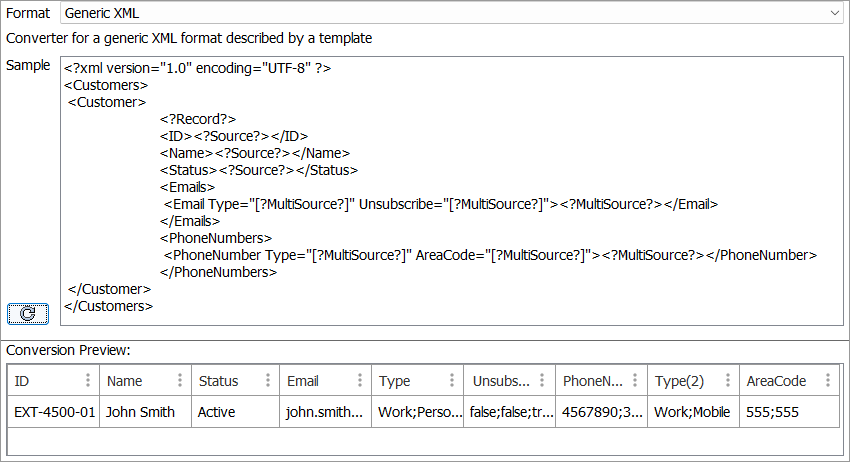Viewport: 850px width, 462px height.
Task: Click the AreaCode column header
Action: pos(775,381)
